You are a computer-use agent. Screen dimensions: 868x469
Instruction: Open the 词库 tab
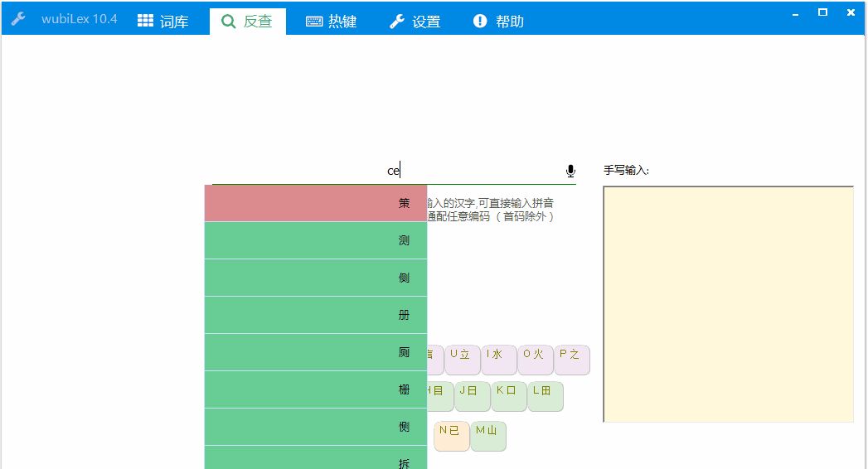(x=162, y=21)
